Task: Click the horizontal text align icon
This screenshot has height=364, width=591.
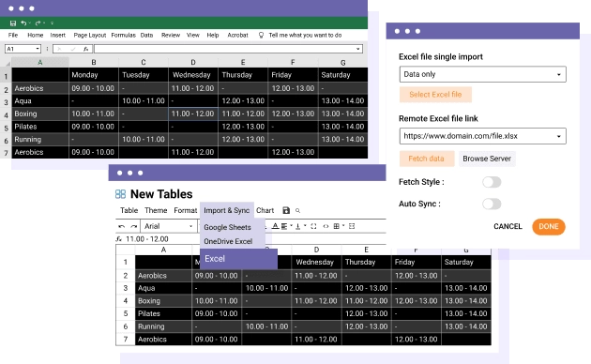Action: (x=284, y=226)
